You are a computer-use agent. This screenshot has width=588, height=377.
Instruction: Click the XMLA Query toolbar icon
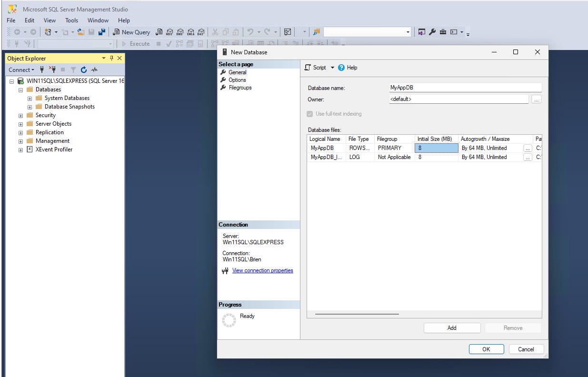click(x=190, y=32)
